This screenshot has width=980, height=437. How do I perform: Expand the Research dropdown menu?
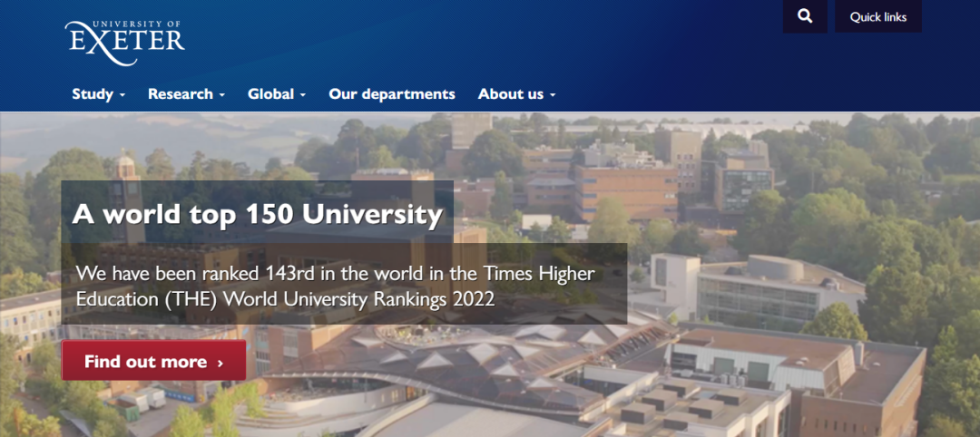point(186,94)
